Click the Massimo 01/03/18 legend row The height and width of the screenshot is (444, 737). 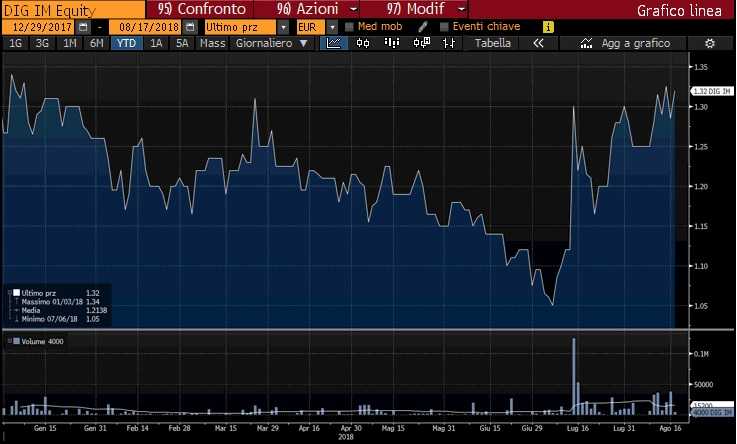pyautogui.click(x=60, y=302)
